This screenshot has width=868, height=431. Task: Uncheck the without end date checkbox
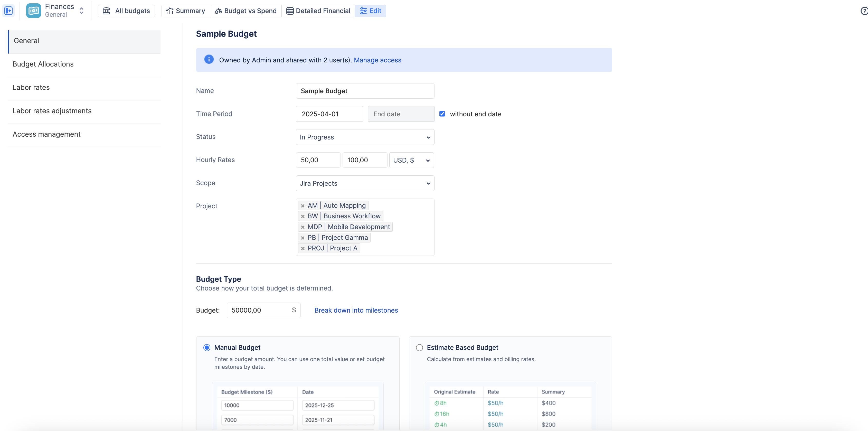[442, 114]
